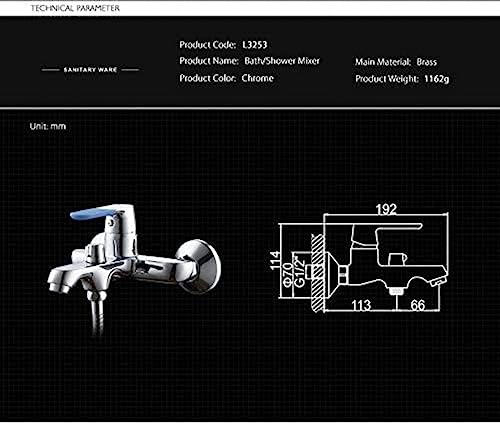Viewport: 500px width, 423px height.
Task: Click 'Product Weight:' label
Action: (x=387, y=79)
